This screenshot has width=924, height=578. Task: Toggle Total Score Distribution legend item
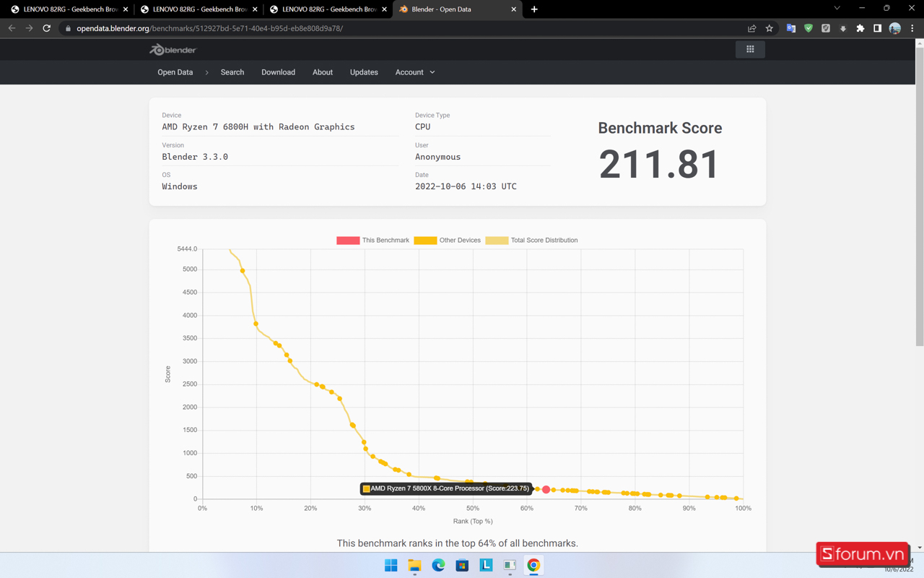(x=531, y=240)
